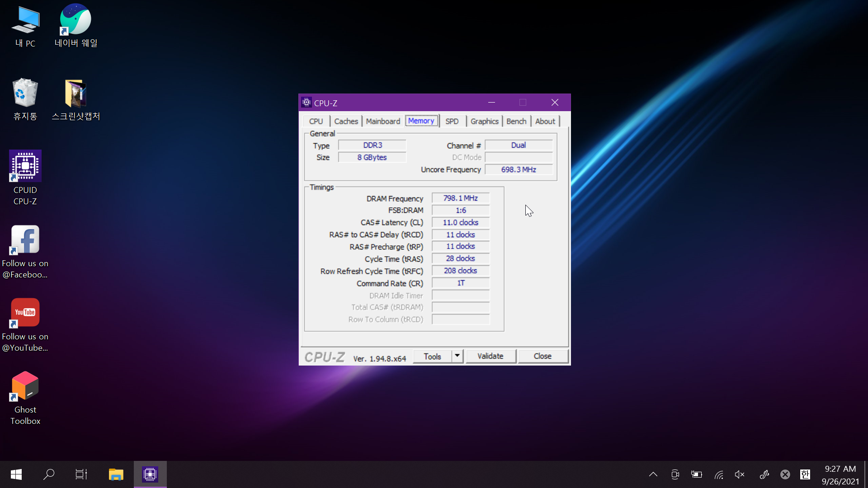
Task: Open the taskbar search magnifier
Action: click(49, 474)
